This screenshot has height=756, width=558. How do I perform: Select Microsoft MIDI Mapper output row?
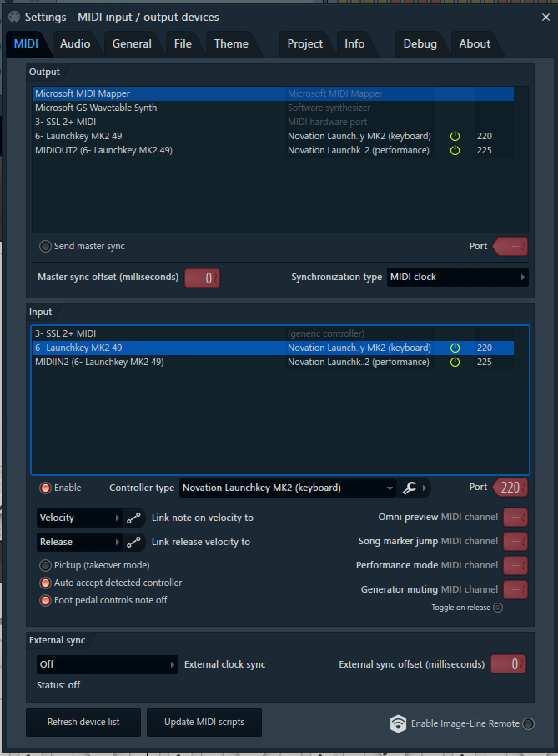(x=273, y=93)
